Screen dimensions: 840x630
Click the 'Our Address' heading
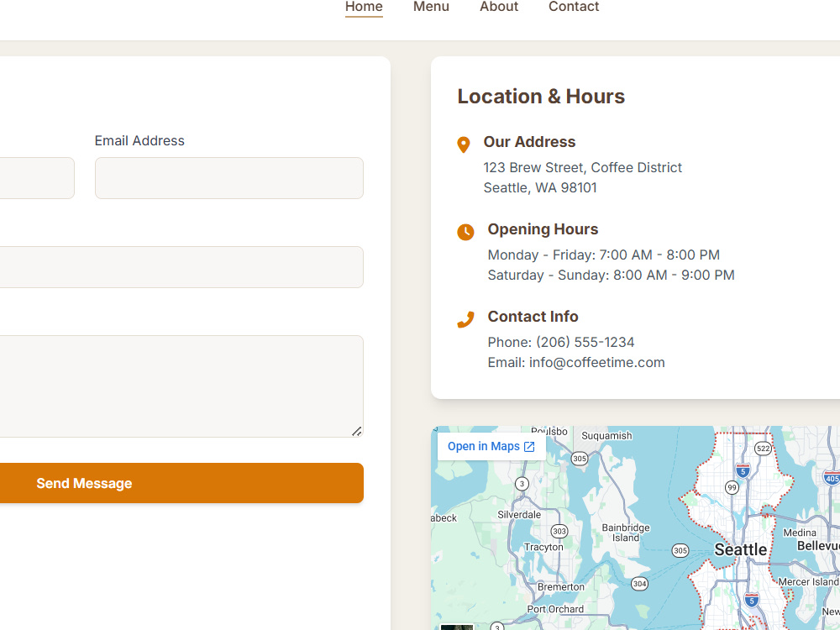click(x=529, y=142)
